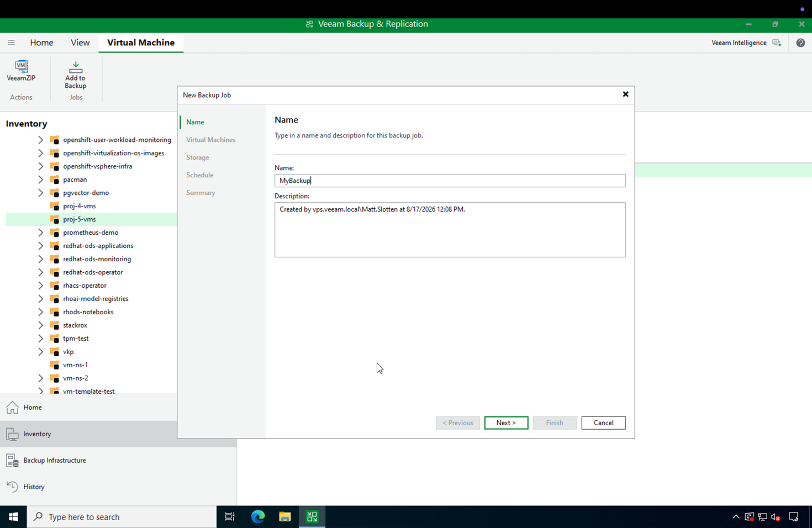Screen dimensions: 812x528
Task: Click the vkp namespace folder icon
Action: (55, 352)
